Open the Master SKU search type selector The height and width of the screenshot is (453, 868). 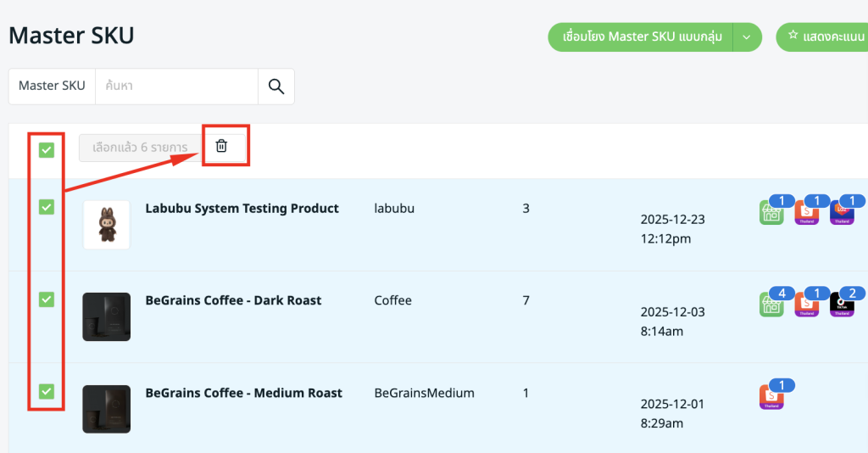coord(52,86)
